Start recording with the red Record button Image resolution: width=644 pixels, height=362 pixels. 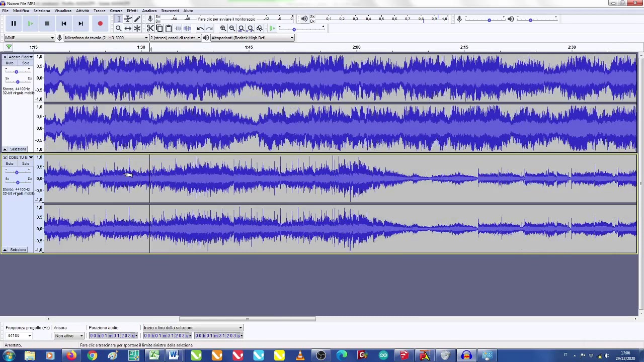(x=100, y=24)
